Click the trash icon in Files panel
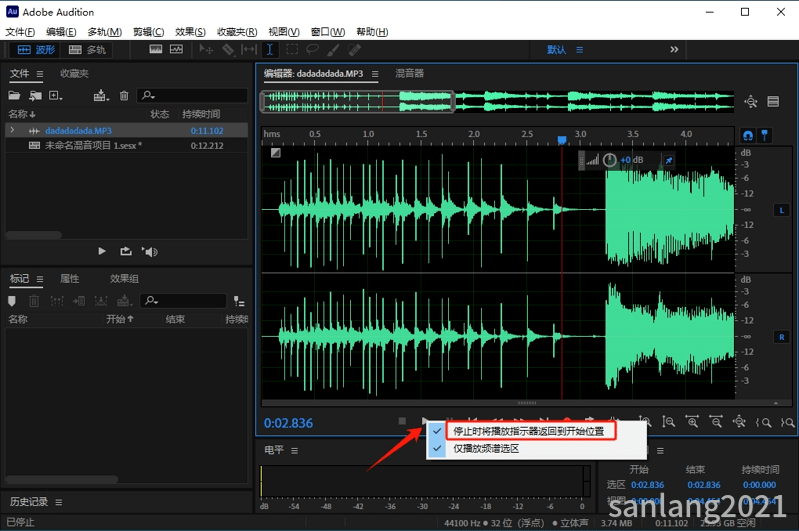The height and width of the screenshot is (531, 799). pos(124,95)
